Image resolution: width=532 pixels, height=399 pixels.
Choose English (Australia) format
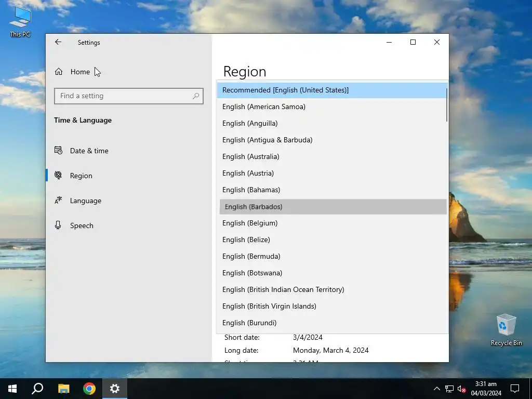pos(332,157)
